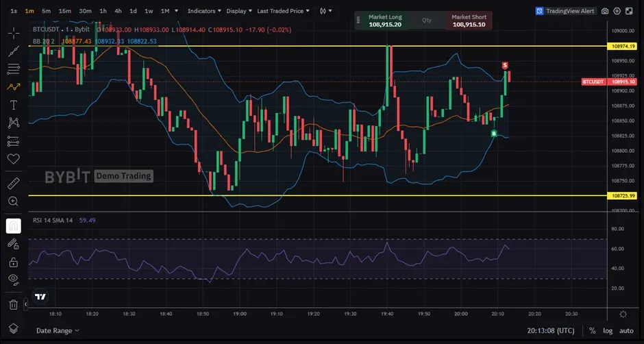Expand the Display dropdown menu
The image size is (644, 344).
pyautogui.click(x=238, y=11)
